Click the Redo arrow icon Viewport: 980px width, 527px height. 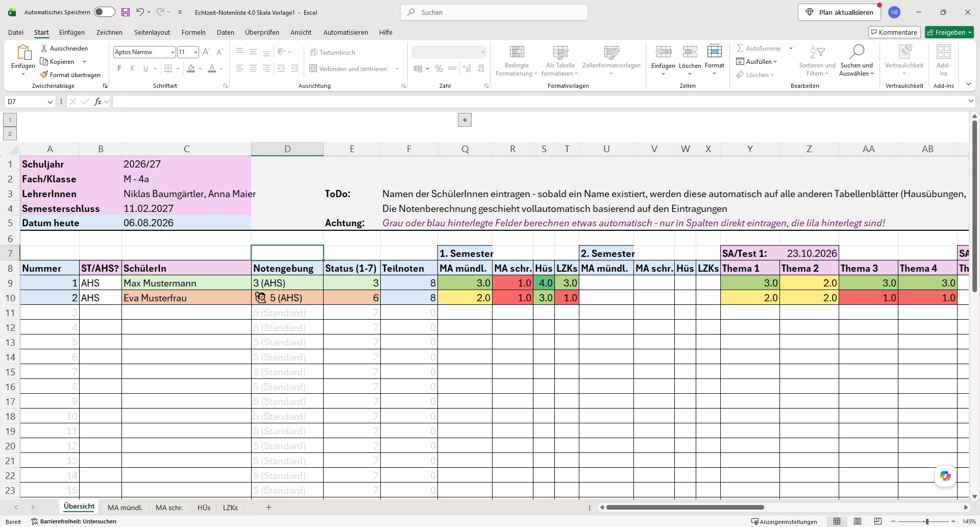point(160,12)
